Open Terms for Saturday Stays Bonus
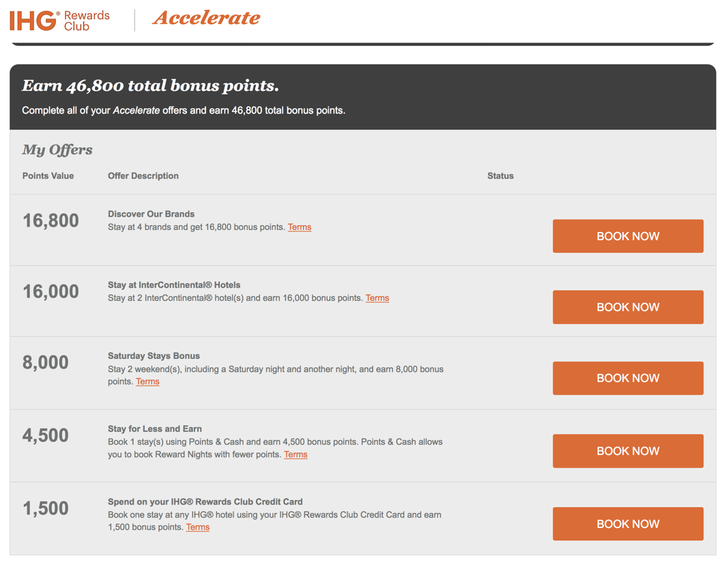 point(147,381)
